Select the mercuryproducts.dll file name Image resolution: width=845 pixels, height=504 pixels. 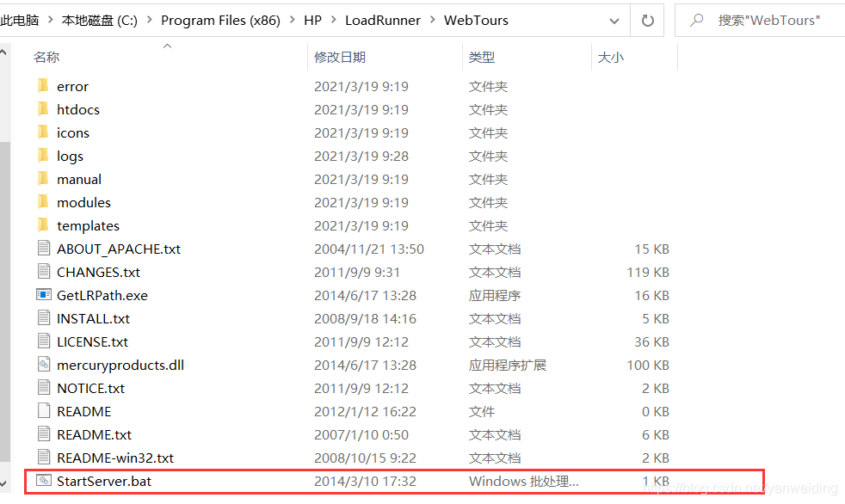tap(120, 365)
